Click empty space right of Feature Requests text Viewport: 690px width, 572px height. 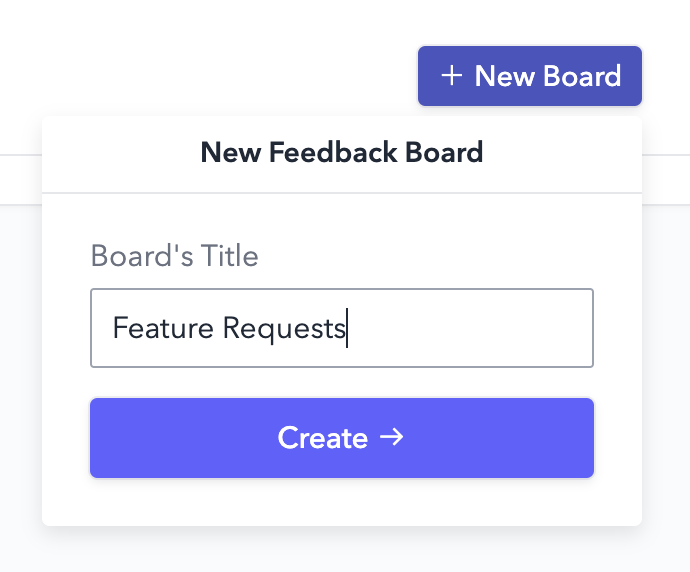pos(469,328)
